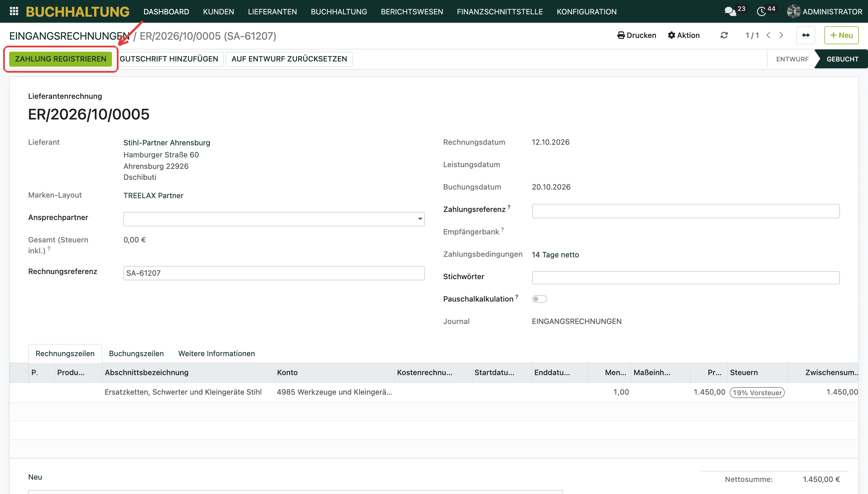868x494 pixels.
Task: Click the refresh icon
Action: point(724,35)
